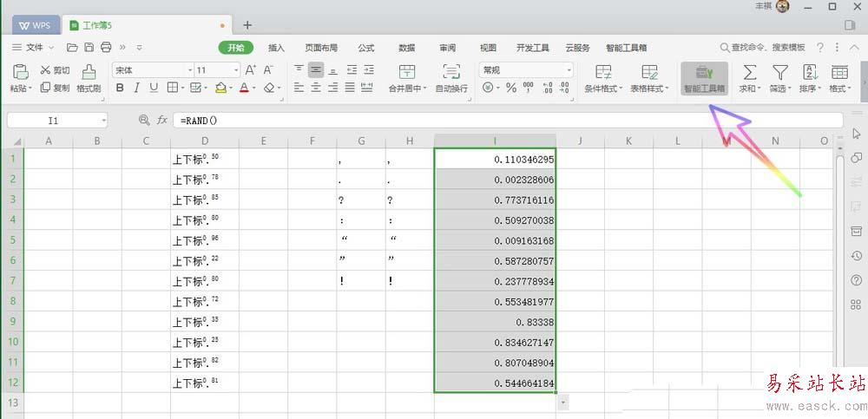Decrease decimal places
The image size is (868, 419).
tap(564, 88)
